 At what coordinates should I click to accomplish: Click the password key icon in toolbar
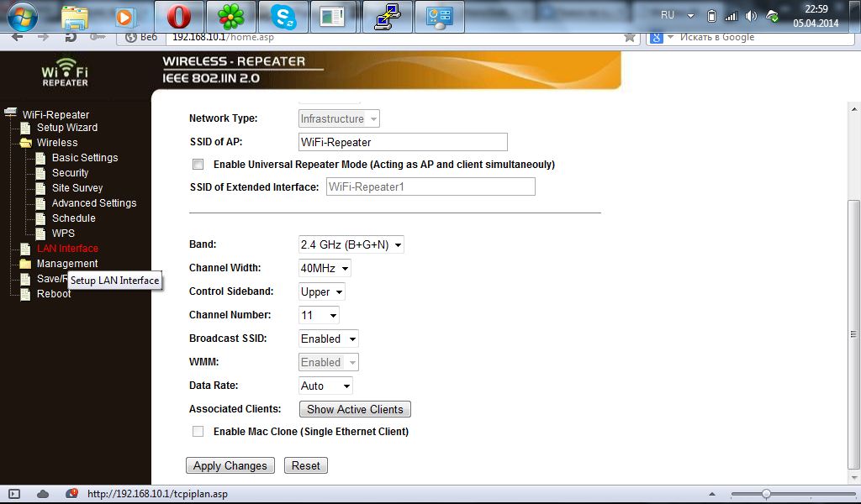98,37
